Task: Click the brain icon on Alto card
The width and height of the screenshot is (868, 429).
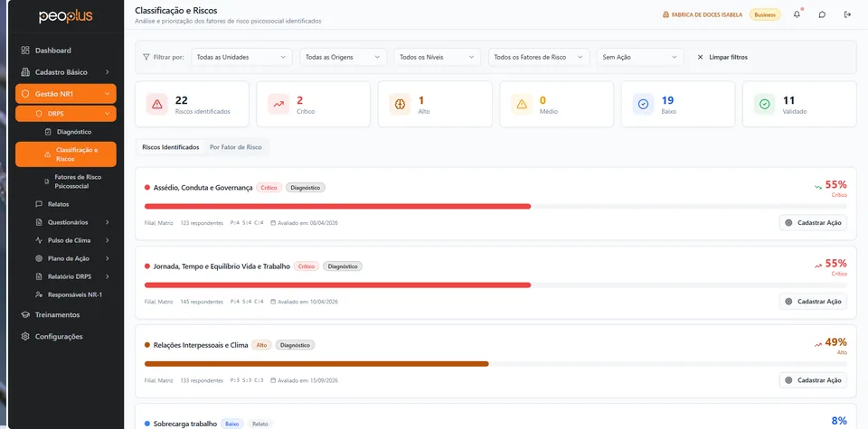Action: coord(400,104)
